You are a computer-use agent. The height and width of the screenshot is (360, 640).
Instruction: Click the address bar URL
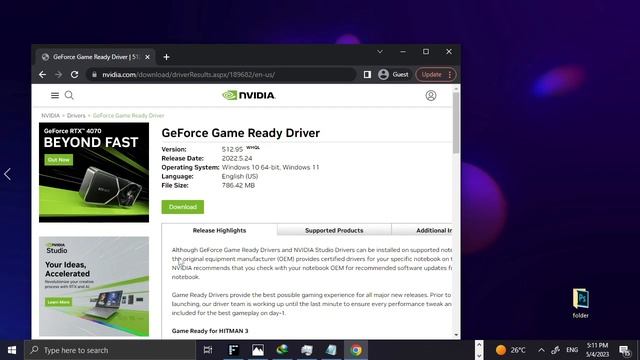pyautogui.click(x=188, y=75)
